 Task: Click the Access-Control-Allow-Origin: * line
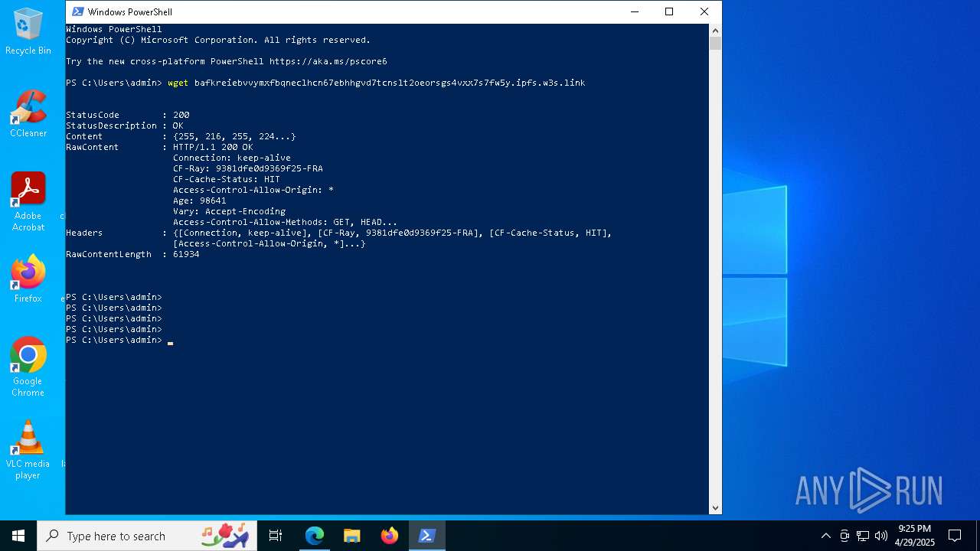pyautogui.click(x=253, y=190)
